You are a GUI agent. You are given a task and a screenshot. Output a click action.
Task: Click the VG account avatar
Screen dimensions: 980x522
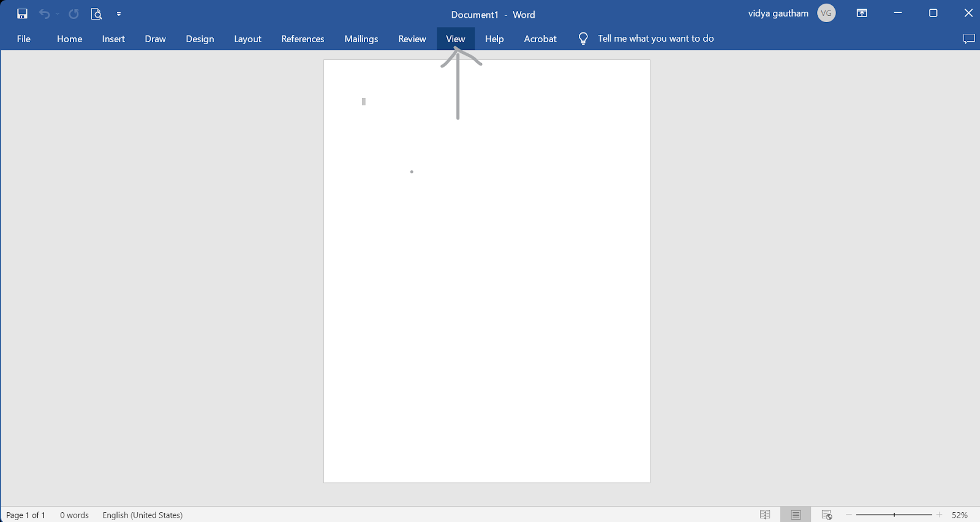[x=826, y=13]
